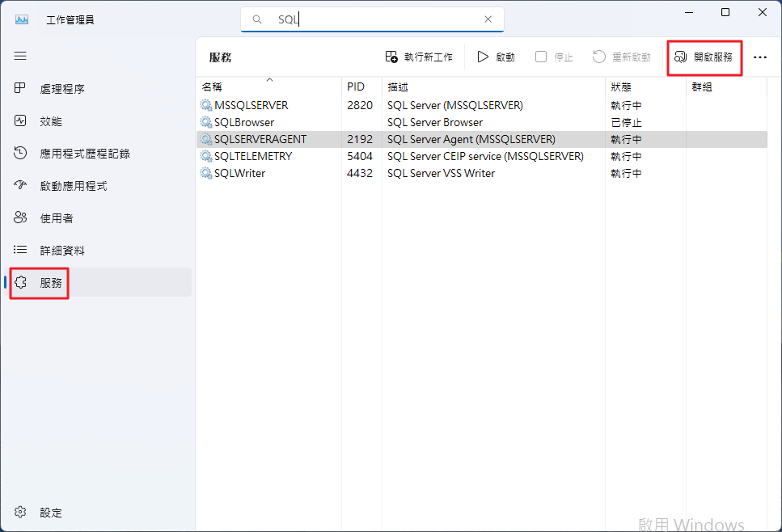Select the SQLSERVERAGENT service name
The width and height of the screenshot is (782, 532).
tap(260, 139)
